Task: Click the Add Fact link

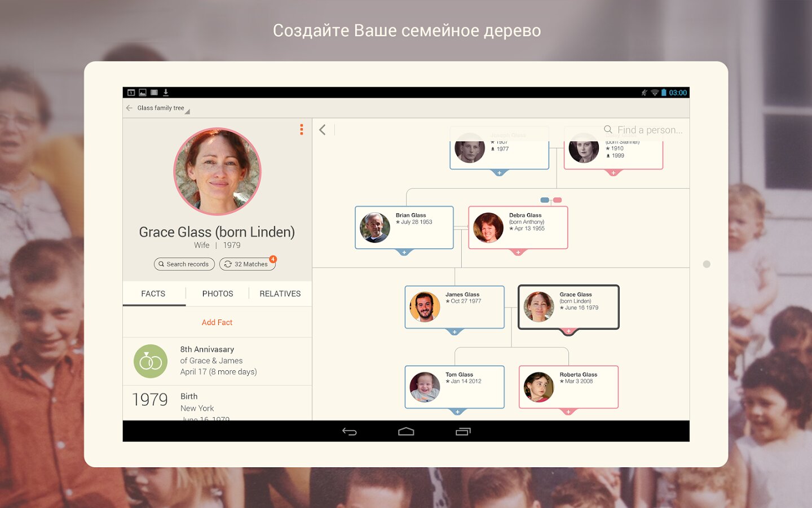Action: coord(217,322)
